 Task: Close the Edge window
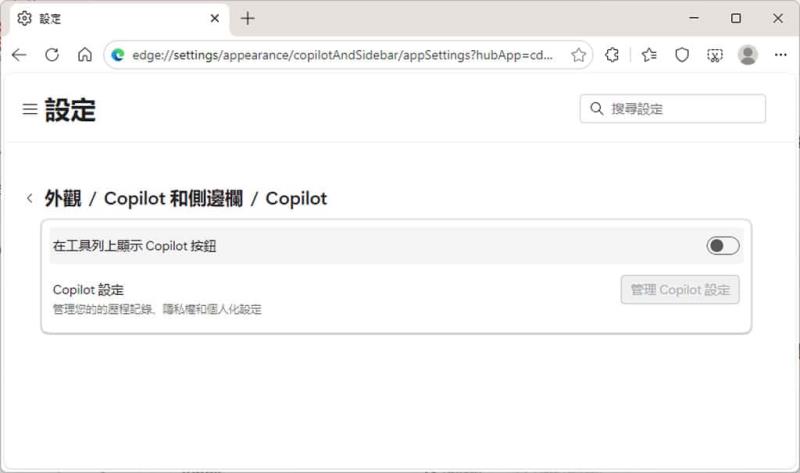click(778, 18)
